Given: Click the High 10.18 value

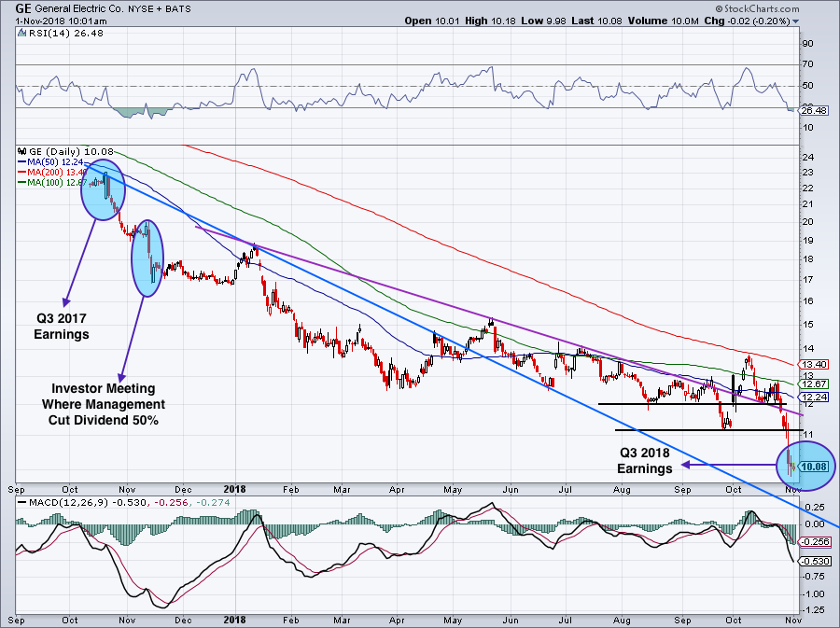Looking at the screenshot, I should 490,21.
